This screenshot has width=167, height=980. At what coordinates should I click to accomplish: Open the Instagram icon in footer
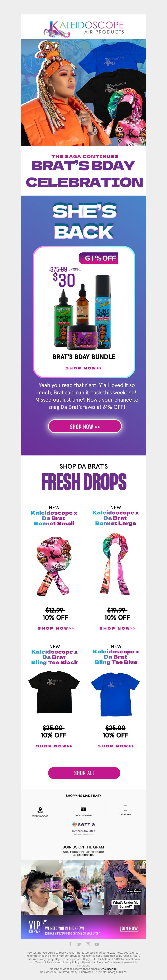click(x=88, y=944)
